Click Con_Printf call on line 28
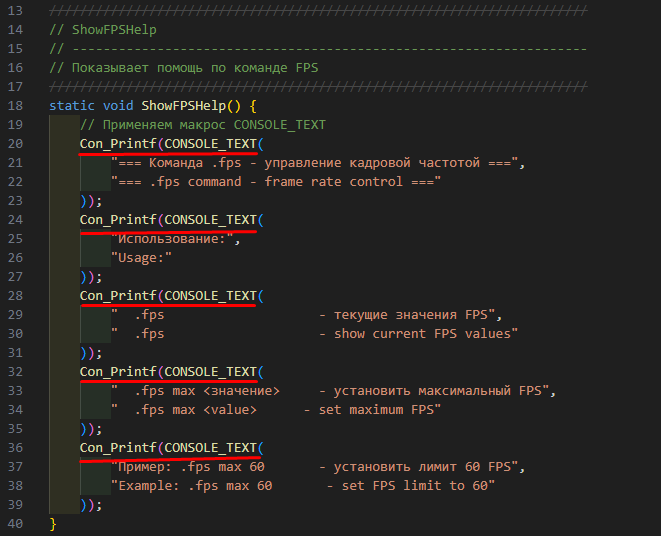Image resolution: width=661 pixels, height=536 pixels. [119, 295]
